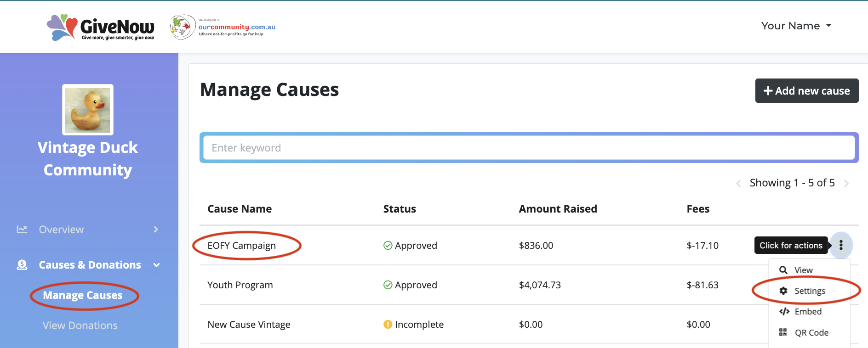
Task: Click the Status column header
Action: pos(400,209)
